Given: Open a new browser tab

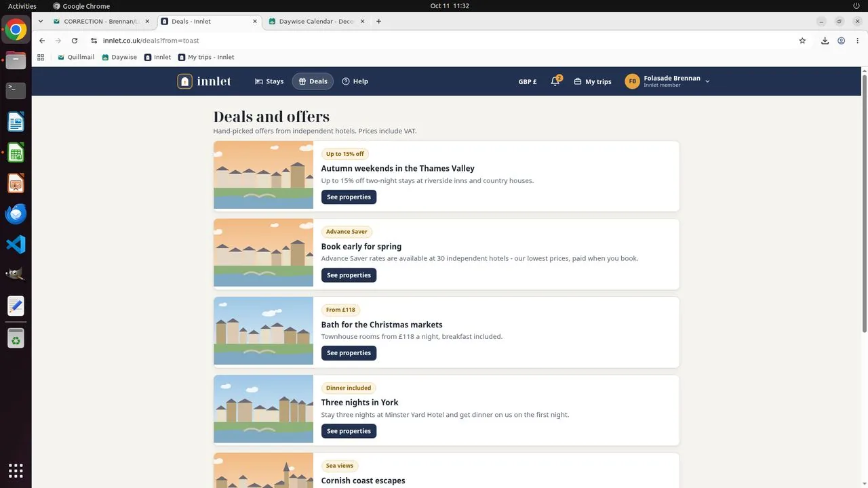Looking at the screenshot, I should 378,21.
